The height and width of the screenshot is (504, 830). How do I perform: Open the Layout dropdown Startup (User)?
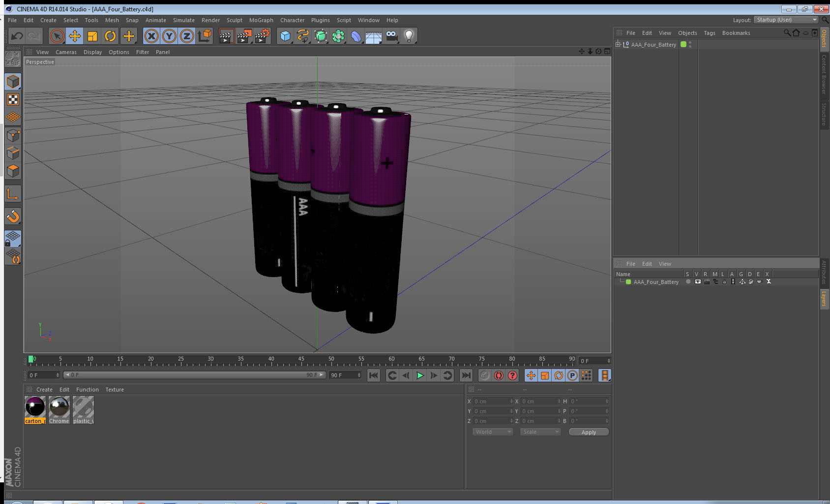pos(786,20)
